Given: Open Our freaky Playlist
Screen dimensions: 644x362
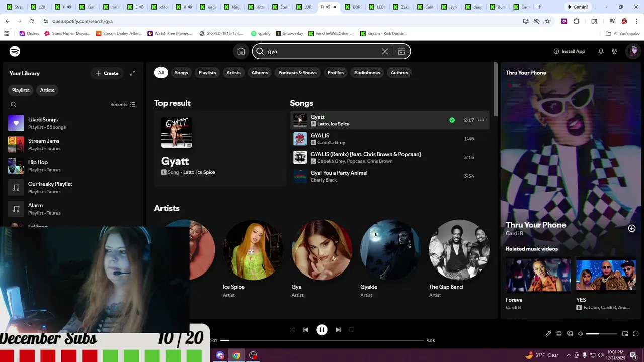Looking at the screenshot, I should click(73, 188).
